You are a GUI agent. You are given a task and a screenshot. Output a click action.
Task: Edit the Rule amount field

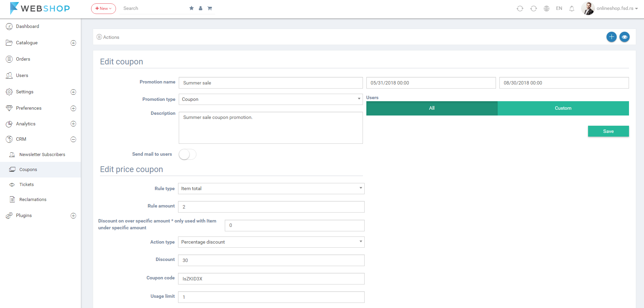pos(271,207)
